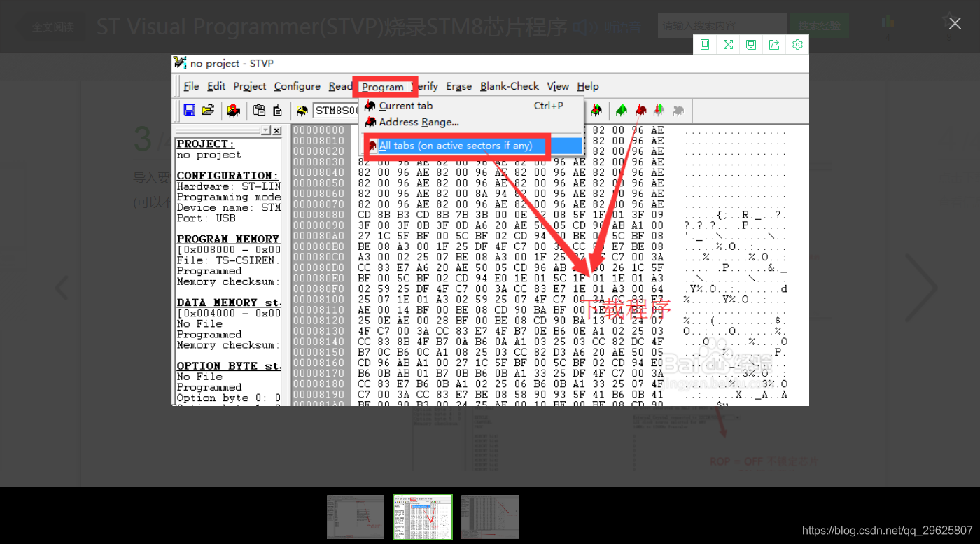
Task: Open viewer settings via the gear icon
Action: (797, 44)
